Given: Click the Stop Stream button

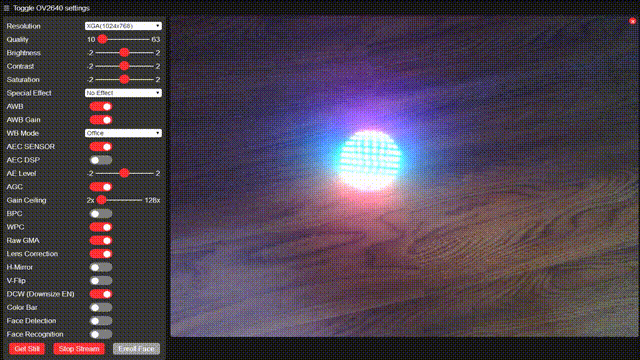Looking at the screenshot, I should click(x=79, y=349).
